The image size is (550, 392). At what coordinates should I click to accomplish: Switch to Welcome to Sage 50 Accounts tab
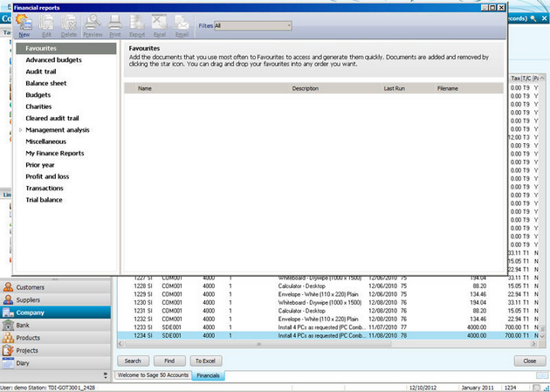pos(154,375)
